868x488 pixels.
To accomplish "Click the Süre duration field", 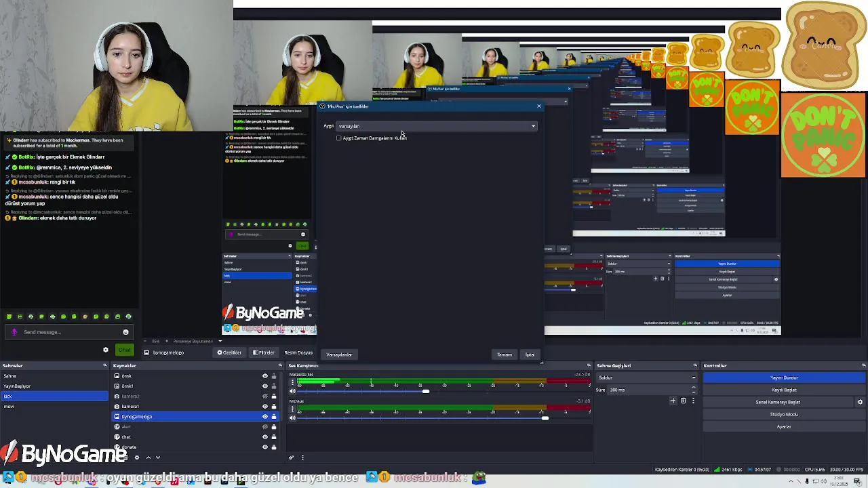I will click(648, 390).
